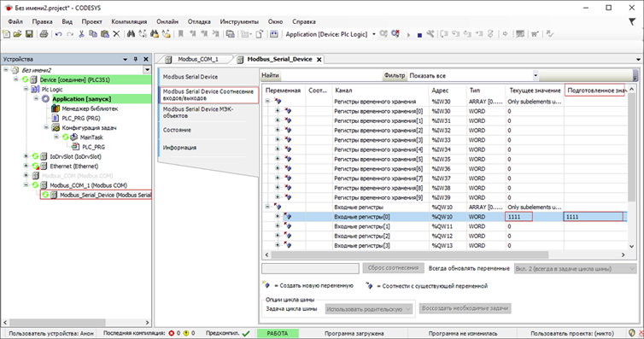The height and width of the screenshot is (339, 644).
Task: Click the Logout gear icon with red X
Action: [395, 34]
